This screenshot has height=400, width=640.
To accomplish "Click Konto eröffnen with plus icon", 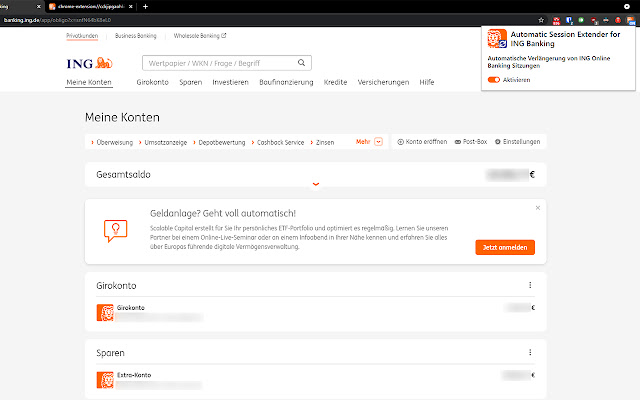I will coord(422,142).
